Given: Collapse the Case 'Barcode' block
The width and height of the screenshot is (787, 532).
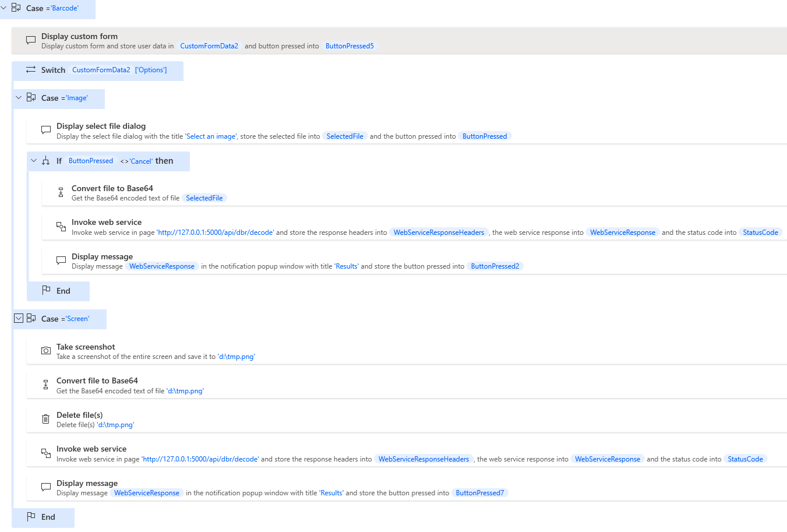Looking at the screenshot, I should (x=3, y=8).
